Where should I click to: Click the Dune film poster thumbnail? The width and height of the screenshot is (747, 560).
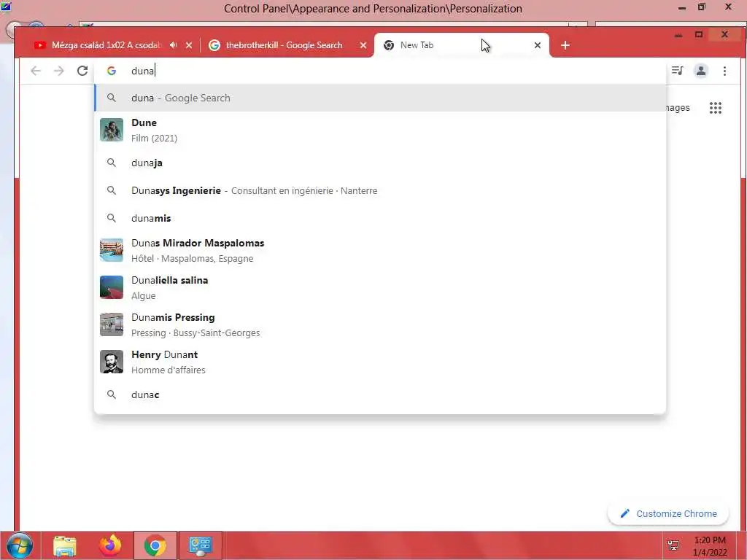[112, 130]
